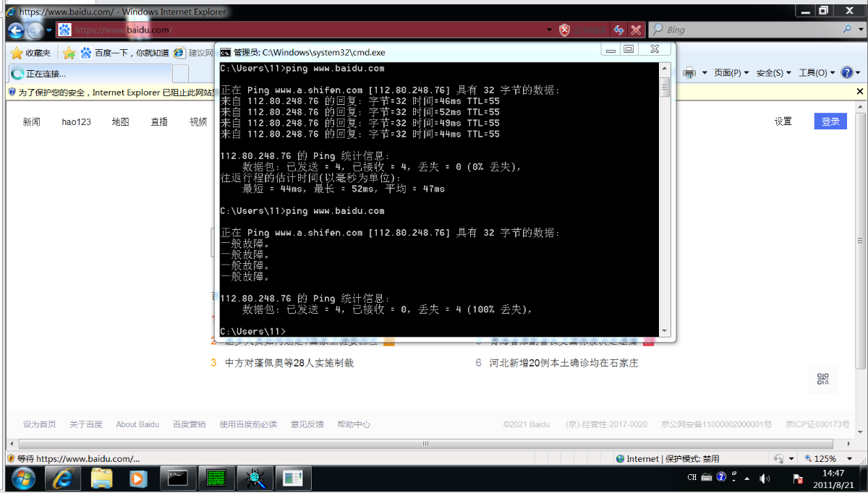The height and width of the screenshot is (493, 868).
Task: Click the blue 登录 button
Action: tap(830, 121)
